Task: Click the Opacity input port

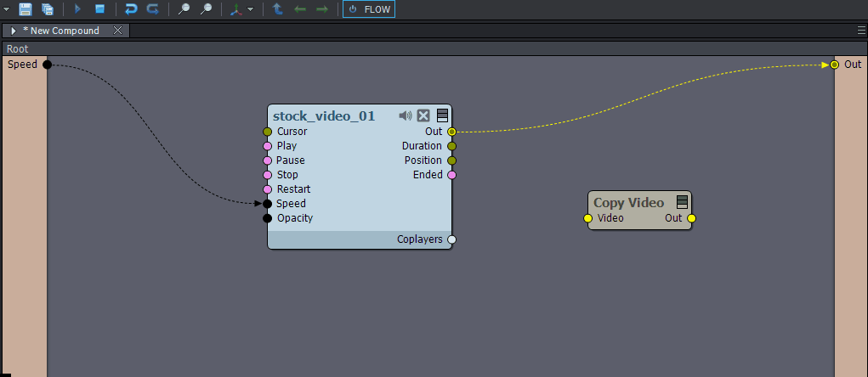Action: point(268,218)
